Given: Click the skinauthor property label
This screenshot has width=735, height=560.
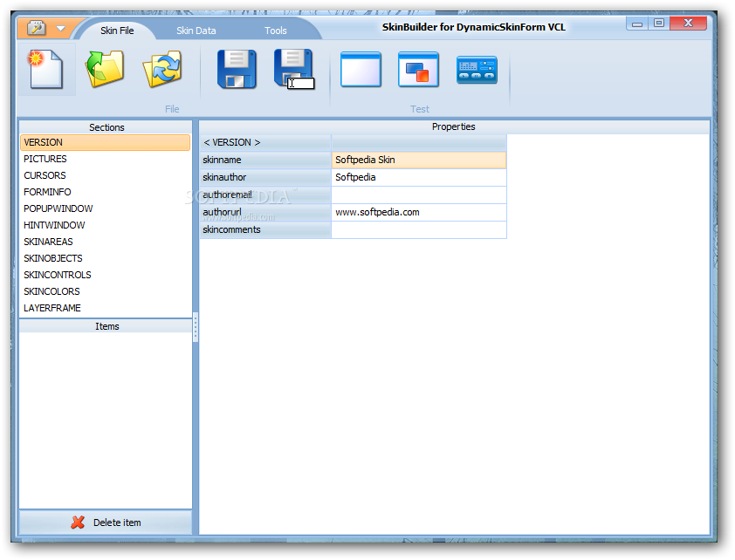Looking at the screenshot, I should coord(265,177).
